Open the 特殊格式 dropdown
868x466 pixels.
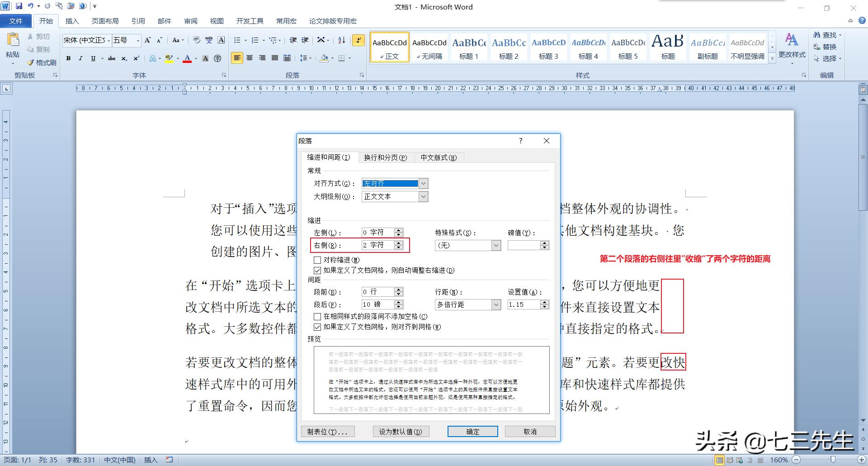(x=496, y=245)
